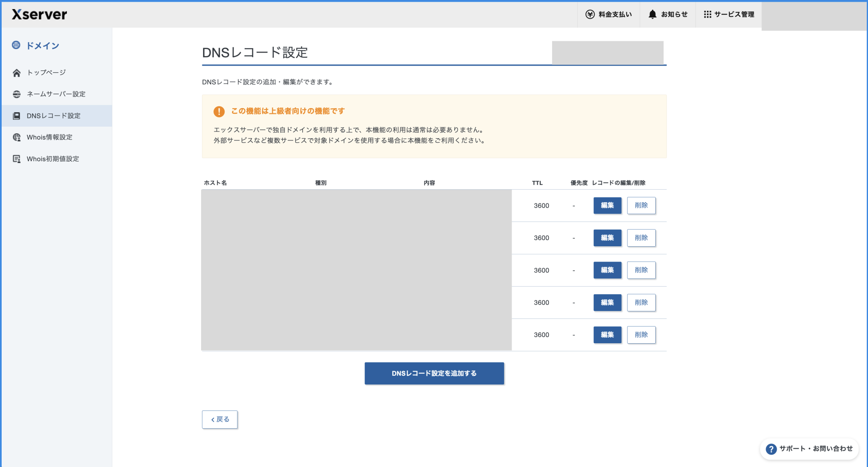Click 編集 on the third DNS record
Image resolution: width=868 pixels, height=467 pixels.
tap(607, 270)
